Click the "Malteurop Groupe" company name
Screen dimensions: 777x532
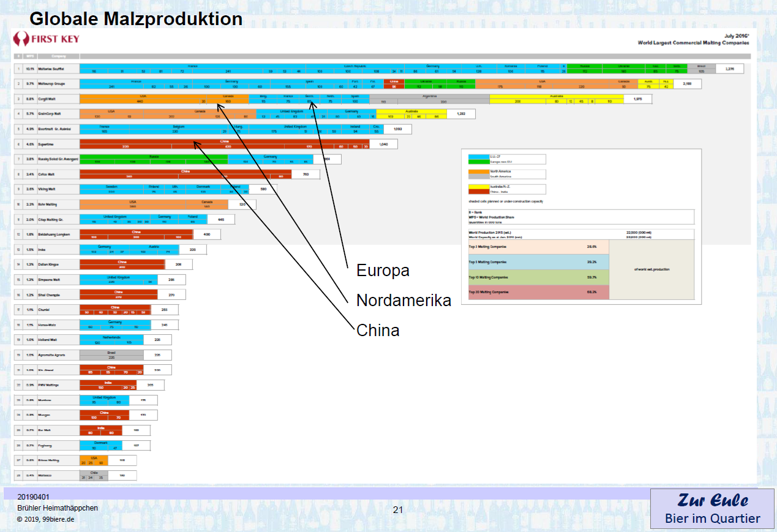pos(51,84)
